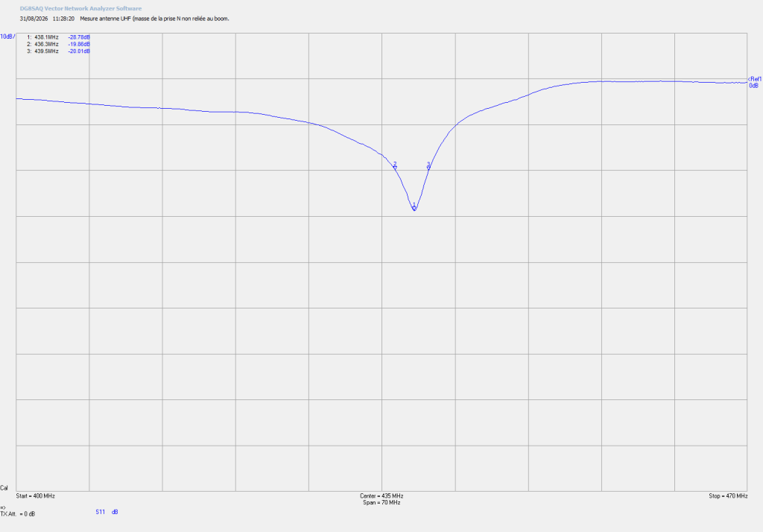Click the 10dB/ scale label

tap(7, 37)
